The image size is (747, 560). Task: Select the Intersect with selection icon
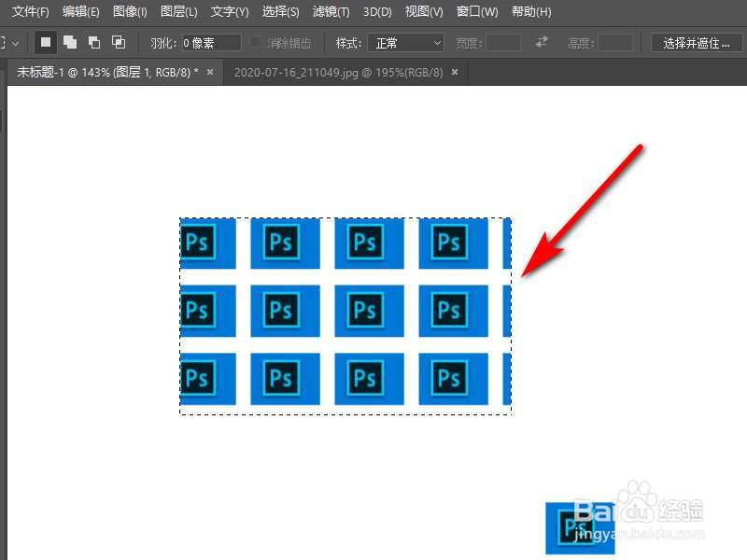point(119,43)
